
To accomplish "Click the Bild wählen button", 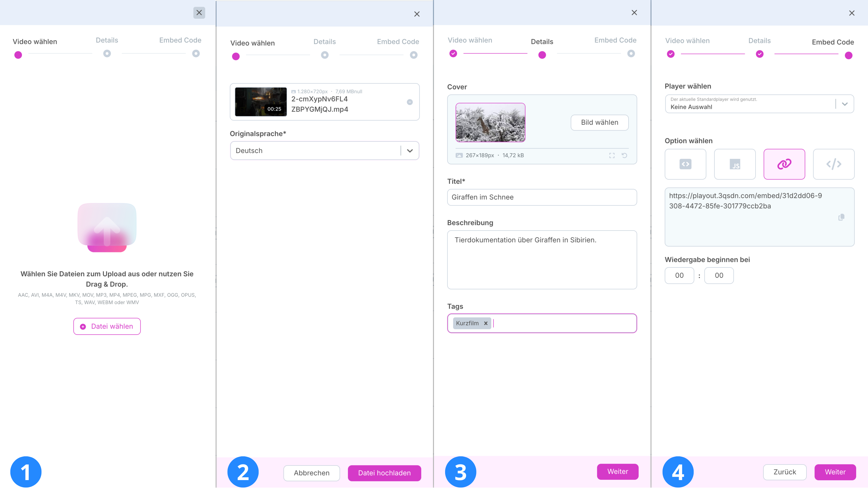I will point(599,122).
